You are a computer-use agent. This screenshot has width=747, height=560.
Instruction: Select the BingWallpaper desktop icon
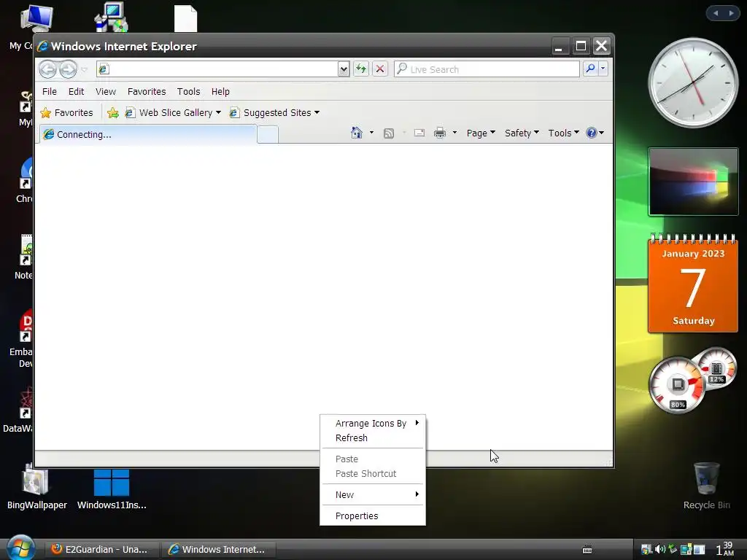coord(36,486)
